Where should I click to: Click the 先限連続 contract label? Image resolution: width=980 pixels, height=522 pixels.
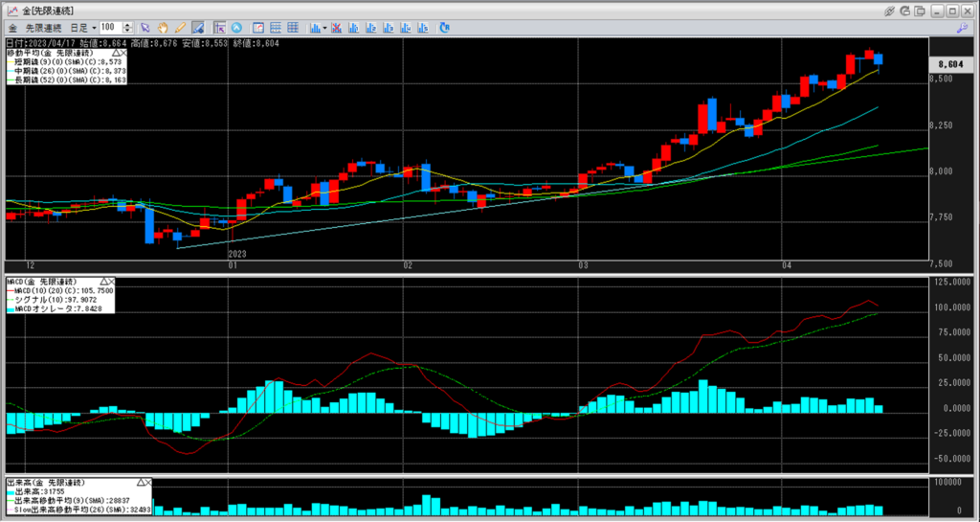[x=43, y=28]
